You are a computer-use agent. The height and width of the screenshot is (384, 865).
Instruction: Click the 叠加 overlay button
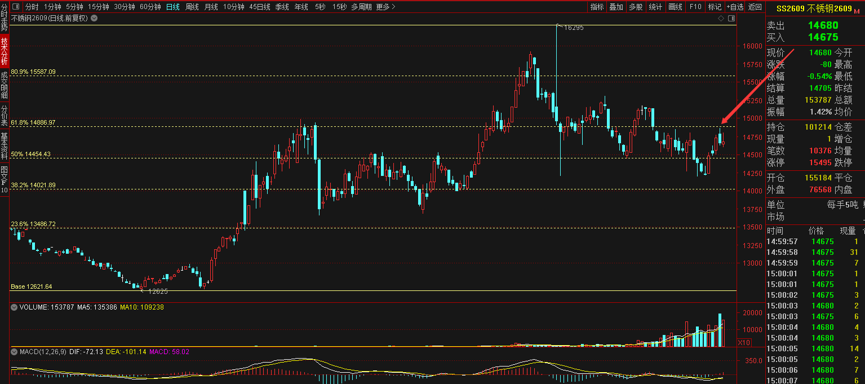(x=616, y=7)
